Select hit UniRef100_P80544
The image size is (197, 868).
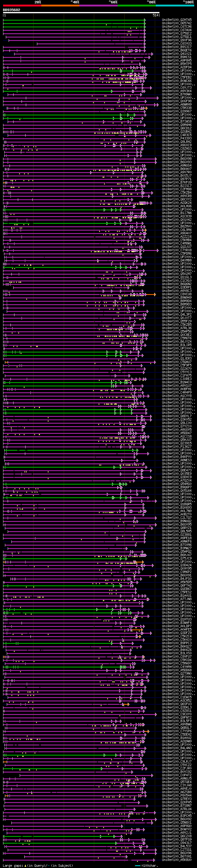[177, 795]
